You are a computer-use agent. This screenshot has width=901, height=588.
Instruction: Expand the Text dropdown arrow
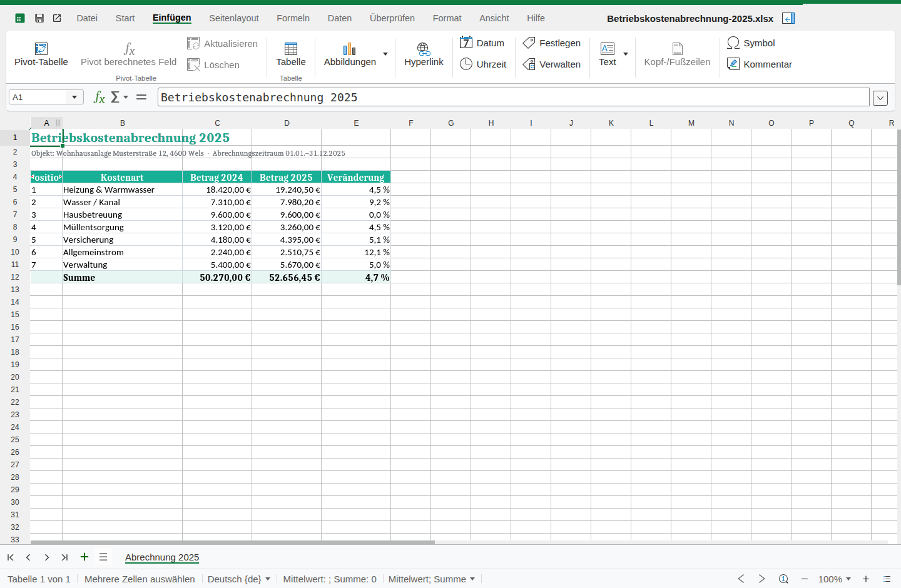click(626, 54)
